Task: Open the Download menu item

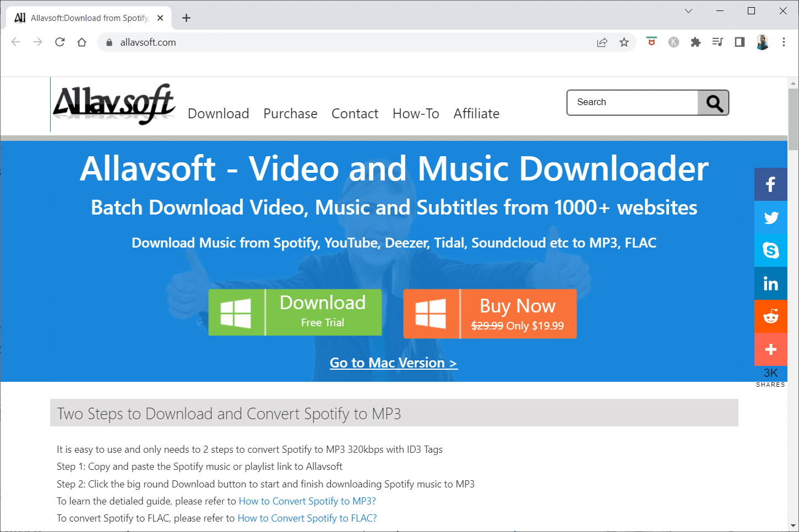Action: [219, 113]
